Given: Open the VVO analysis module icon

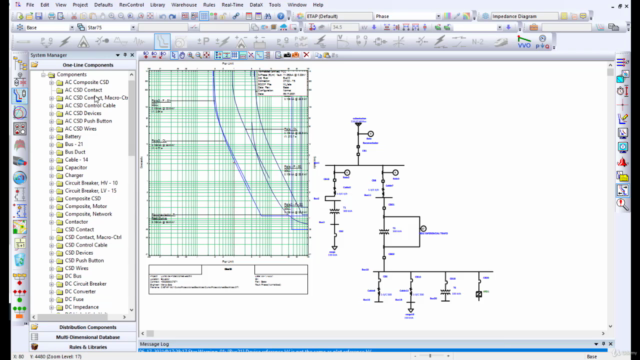Looking at the screenshot, I should [524, 42].
